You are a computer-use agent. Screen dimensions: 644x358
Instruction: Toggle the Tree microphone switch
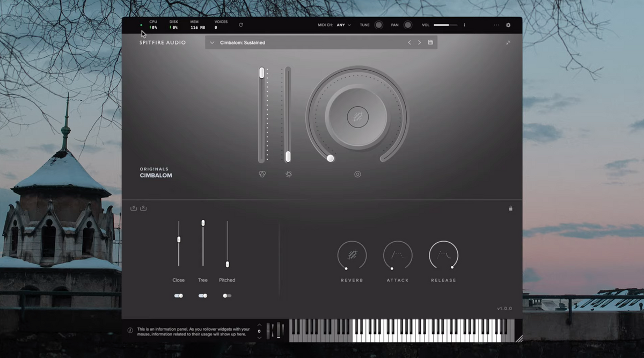coord(203,295)
